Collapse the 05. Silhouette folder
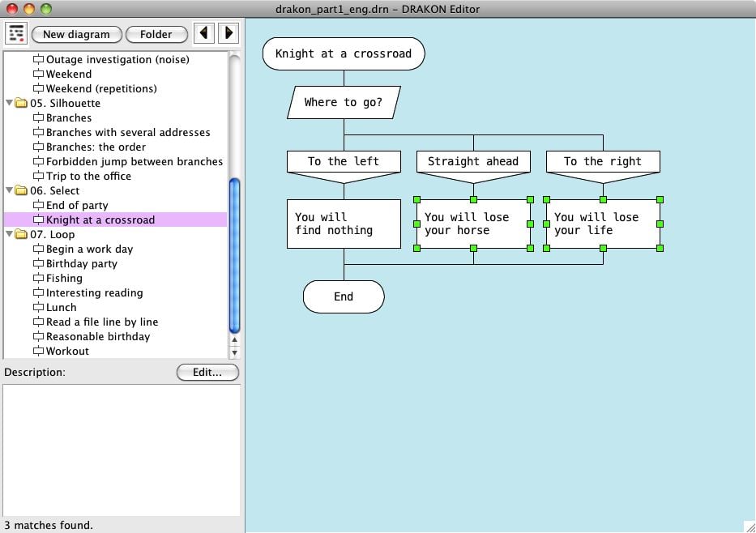Viewport: 756px width, 533px height. tap(8, 103)
